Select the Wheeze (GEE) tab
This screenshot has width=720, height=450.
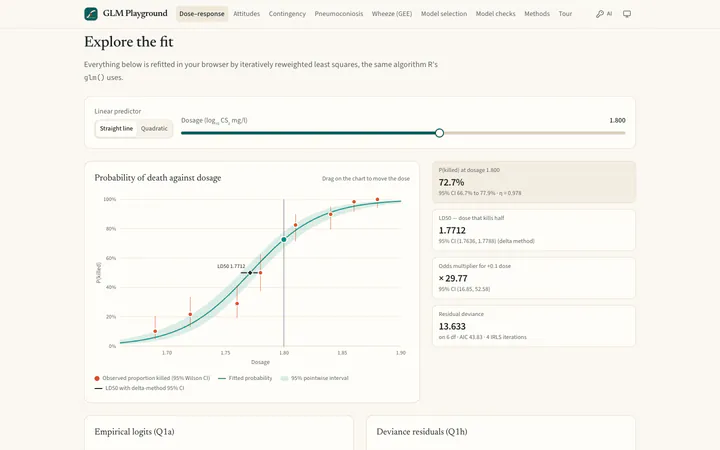(x=392, y=14)
